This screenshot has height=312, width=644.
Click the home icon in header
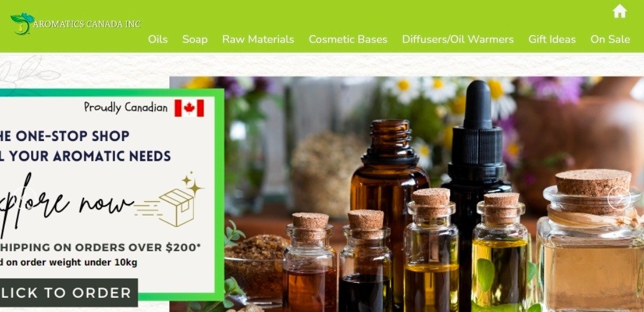[620, 11]
